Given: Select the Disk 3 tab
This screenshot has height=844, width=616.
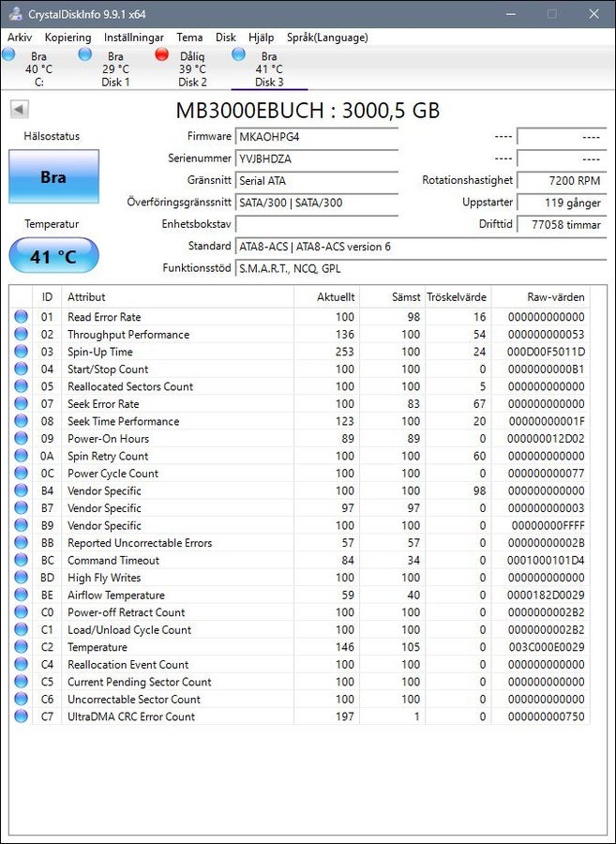Looking at the screenshot, I should click(x=269, y=68).
